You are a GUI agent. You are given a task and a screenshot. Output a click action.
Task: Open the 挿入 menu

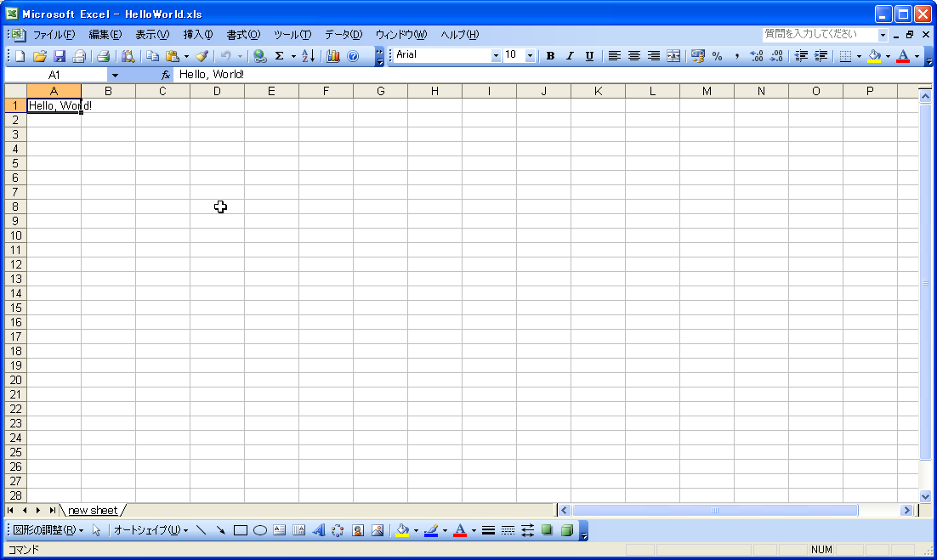coord(198,35)
